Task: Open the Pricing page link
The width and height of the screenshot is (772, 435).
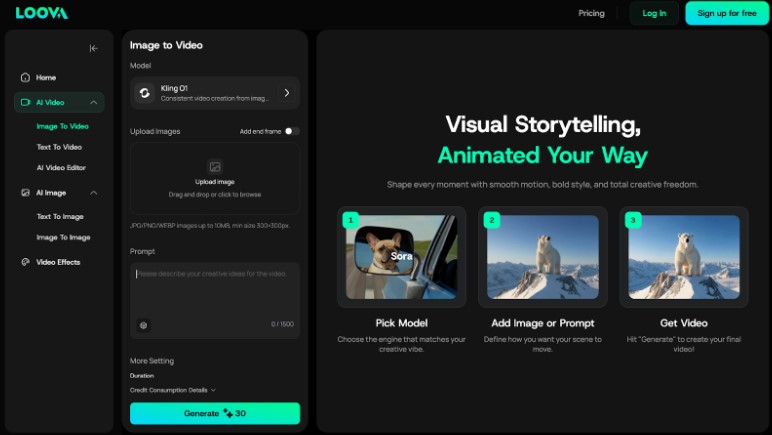Action: (x=591, y=13)
